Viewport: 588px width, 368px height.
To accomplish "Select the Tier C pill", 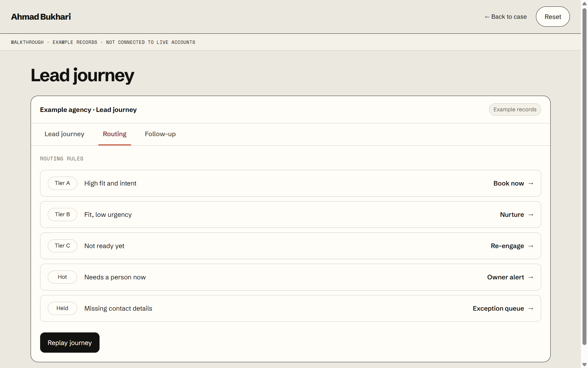I will pos(62,246).
